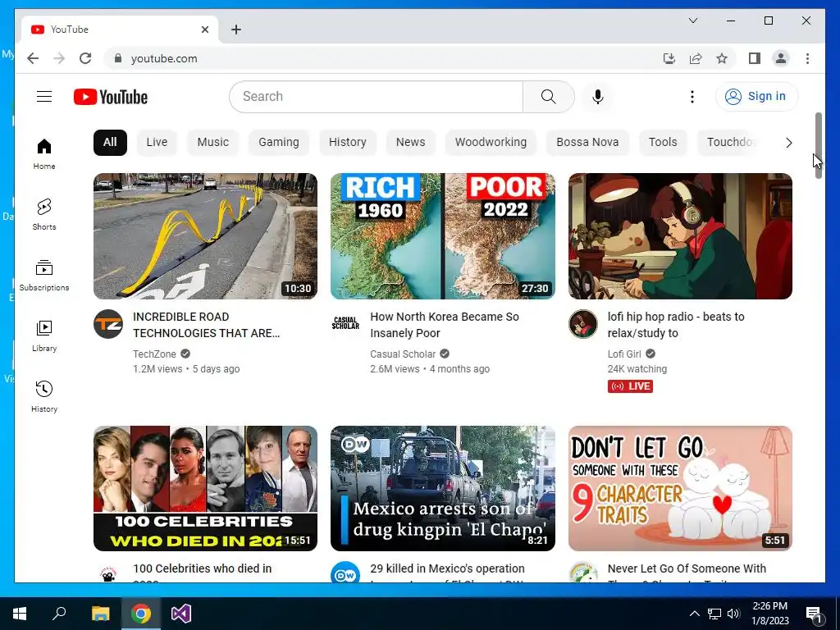Open the YouTube hamburger guide menu
This screenshot has width=840, height=630.
pos(44,97)
